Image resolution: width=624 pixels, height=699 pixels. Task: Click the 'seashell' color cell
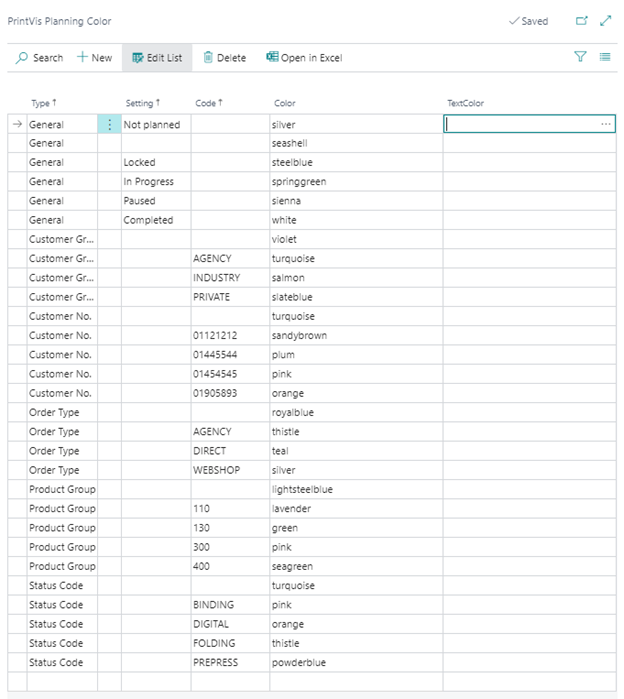[x=356, y=143]
